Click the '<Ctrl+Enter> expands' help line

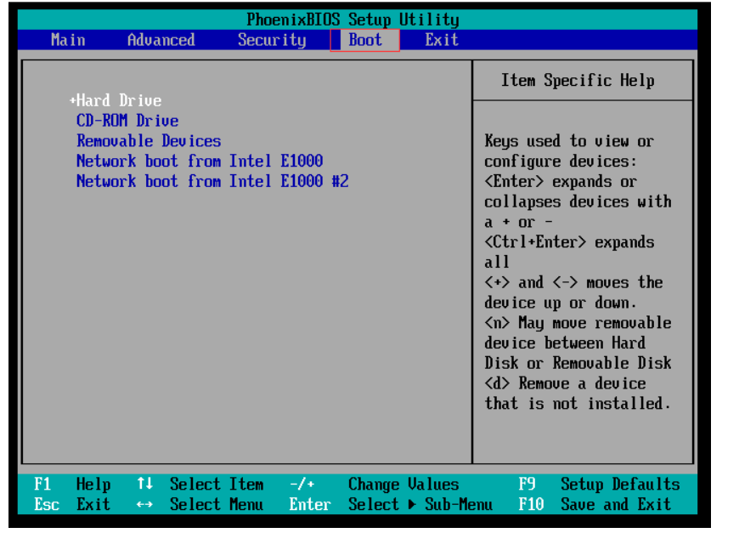click(569, 241)
